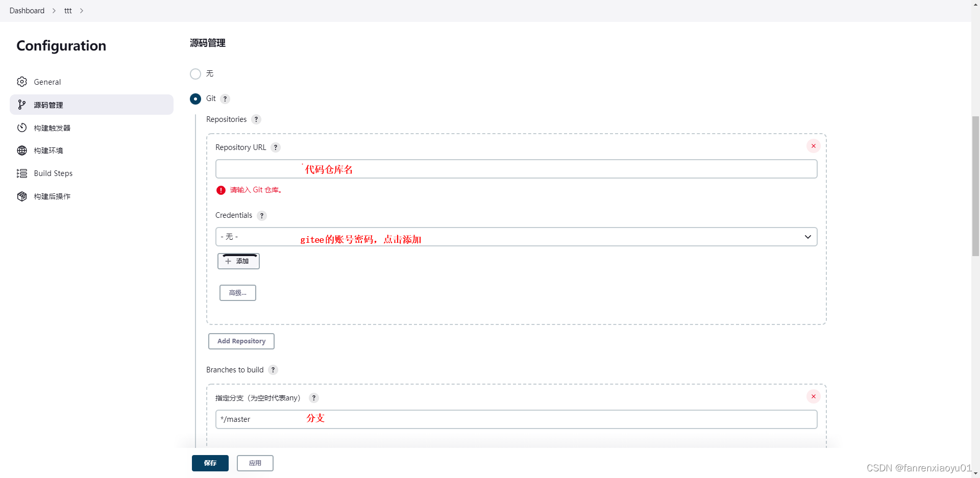Select 源码管理 in the configuration sidebar

click(91, 105)
